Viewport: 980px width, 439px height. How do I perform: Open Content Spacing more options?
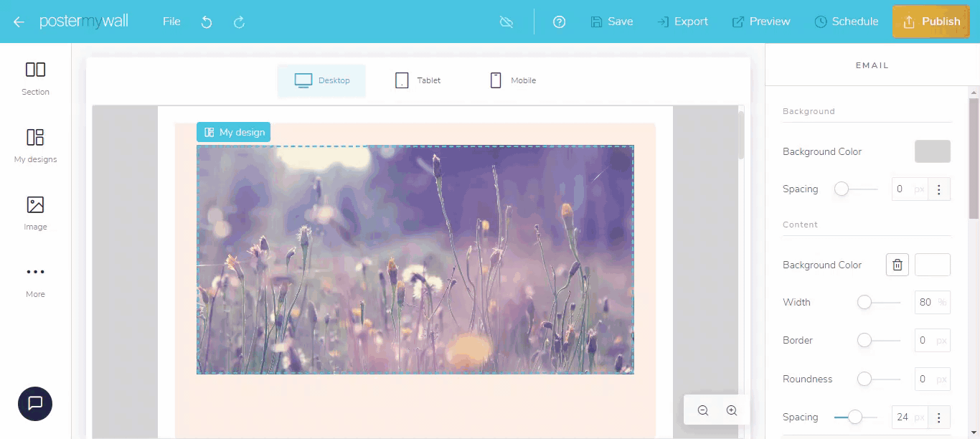(x=939, y=417)
